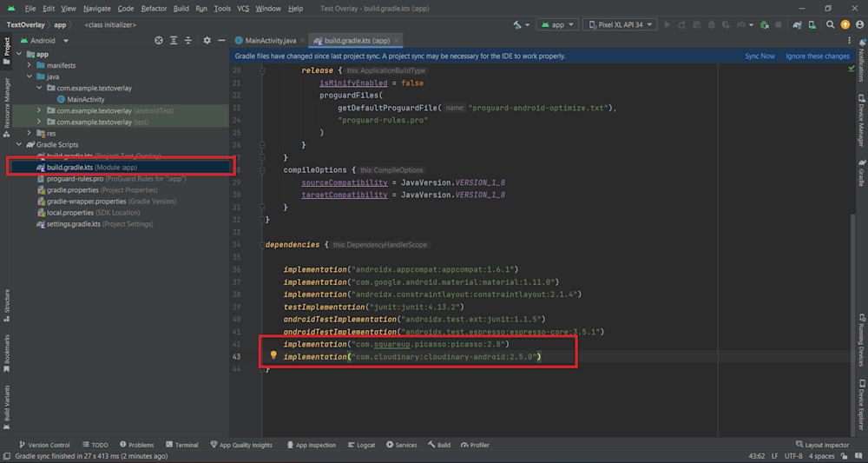Toggle the Notifications side panel

tap(861, 60)
